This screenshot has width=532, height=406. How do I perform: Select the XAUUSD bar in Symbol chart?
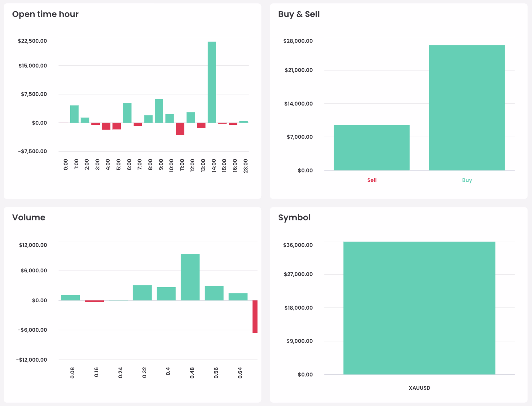tap(419, 308)
